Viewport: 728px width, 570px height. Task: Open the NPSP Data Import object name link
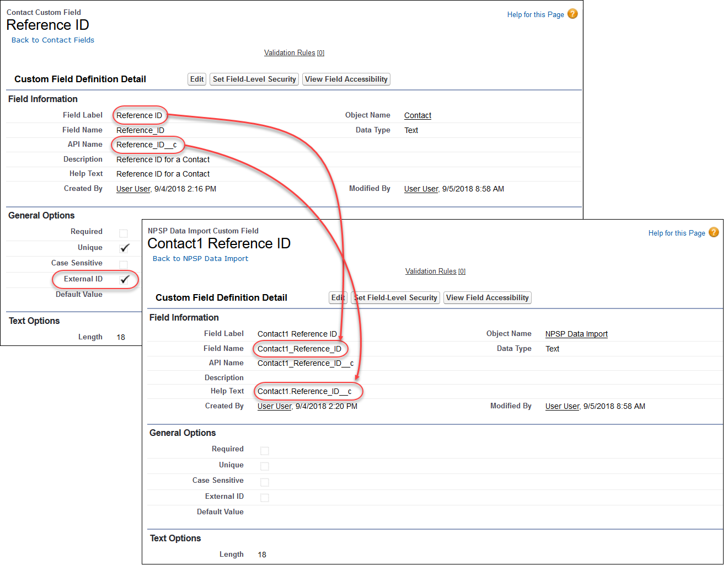click(x=576, y=334)
